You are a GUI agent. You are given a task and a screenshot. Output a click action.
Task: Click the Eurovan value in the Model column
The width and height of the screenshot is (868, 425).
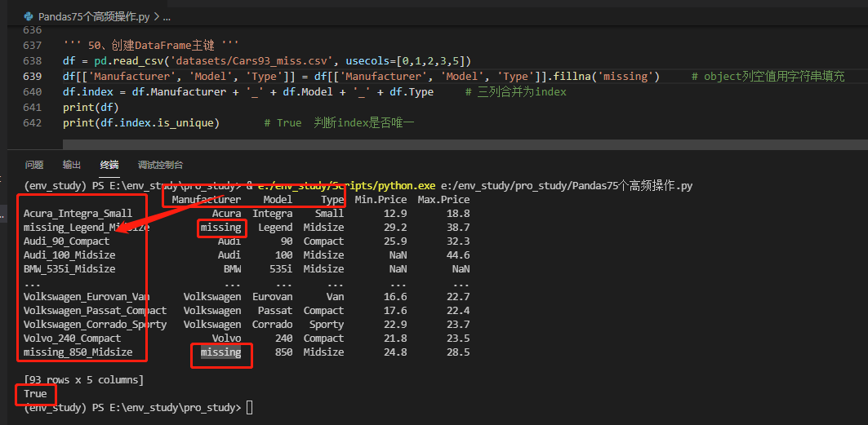[273, 297]
